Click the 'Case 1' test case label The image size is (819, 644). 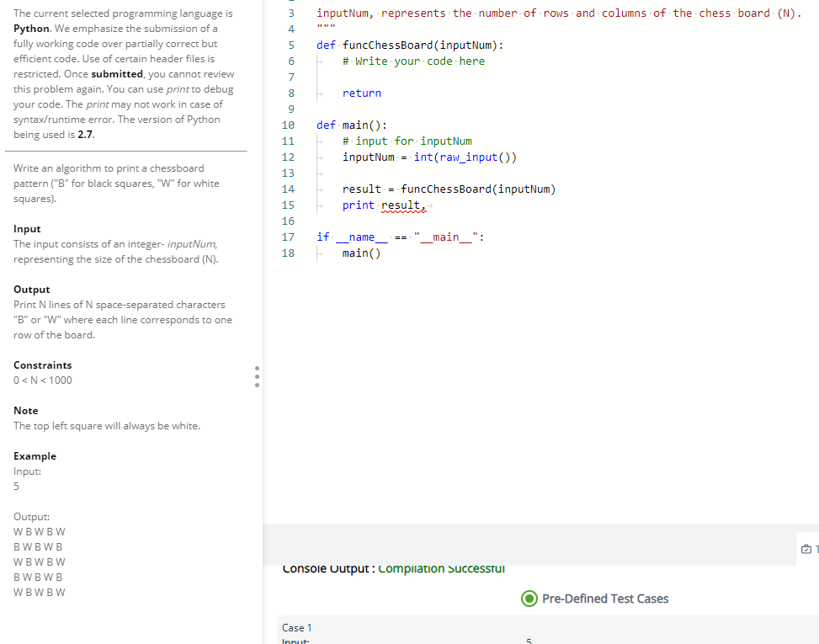(x=296, y=628)
